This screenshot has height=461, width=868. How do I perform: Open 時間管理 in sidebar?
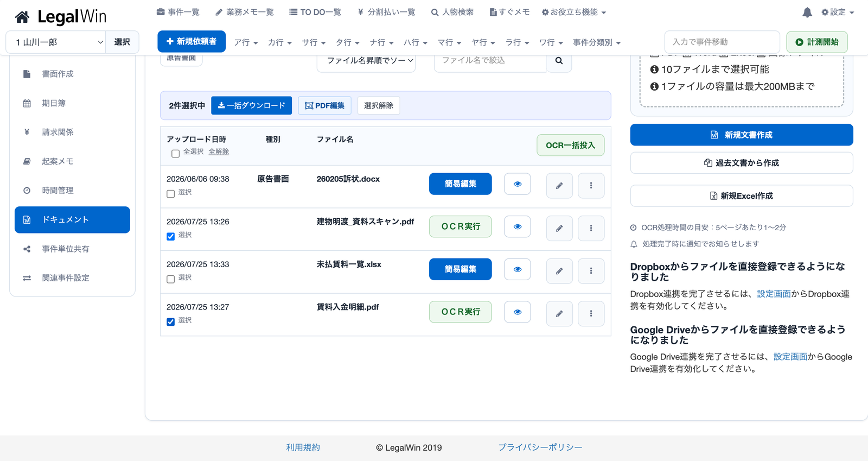coord(72,191)
